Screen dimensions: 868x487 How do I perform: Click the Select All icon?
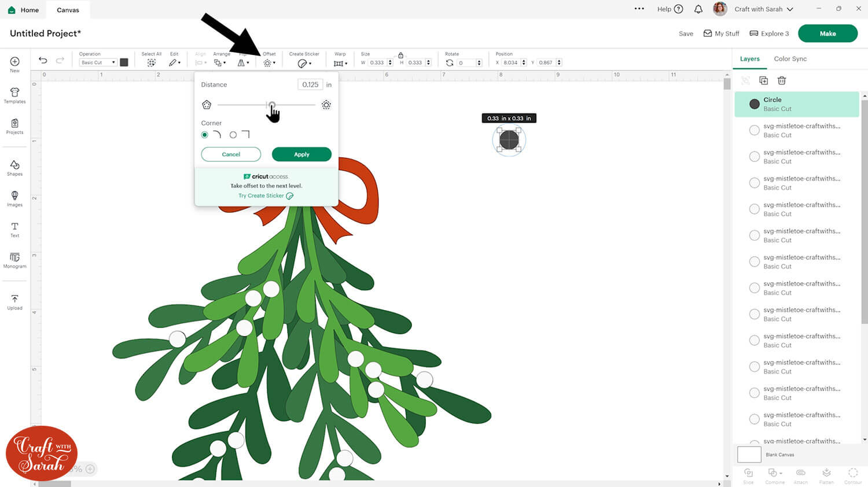(152, 62)
